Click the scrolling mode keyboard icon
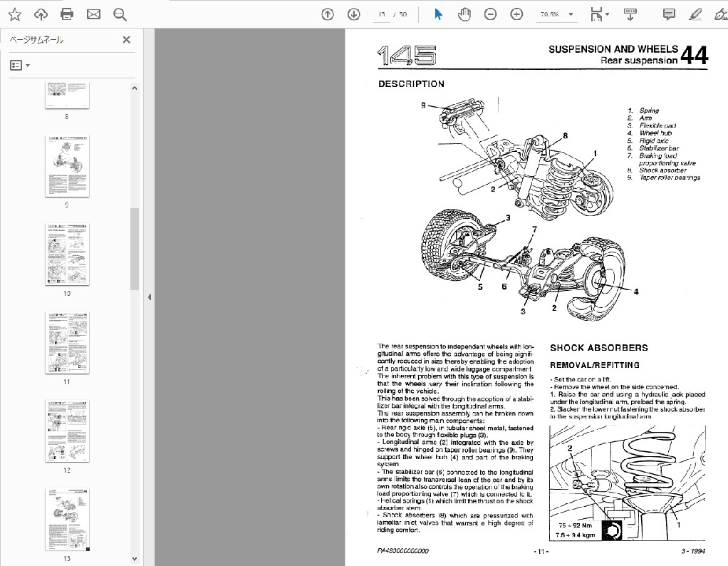Screen dimensions: 728x566 [x=630, y=14]
